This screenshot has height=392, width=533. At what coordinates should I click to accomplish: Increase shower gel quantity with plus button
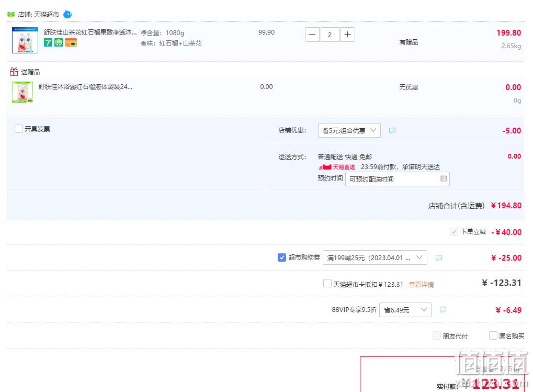pyautogui.click(x=347, y=35)
